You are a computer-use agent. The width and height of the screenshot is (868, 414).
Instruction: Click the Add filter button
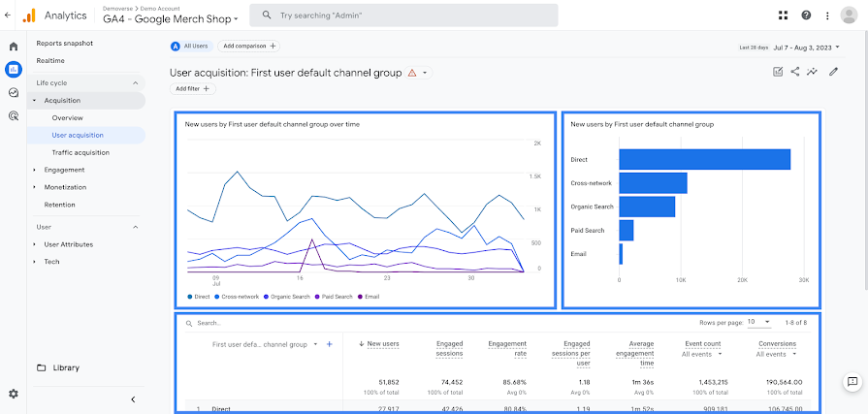click(x=193, y=88)
